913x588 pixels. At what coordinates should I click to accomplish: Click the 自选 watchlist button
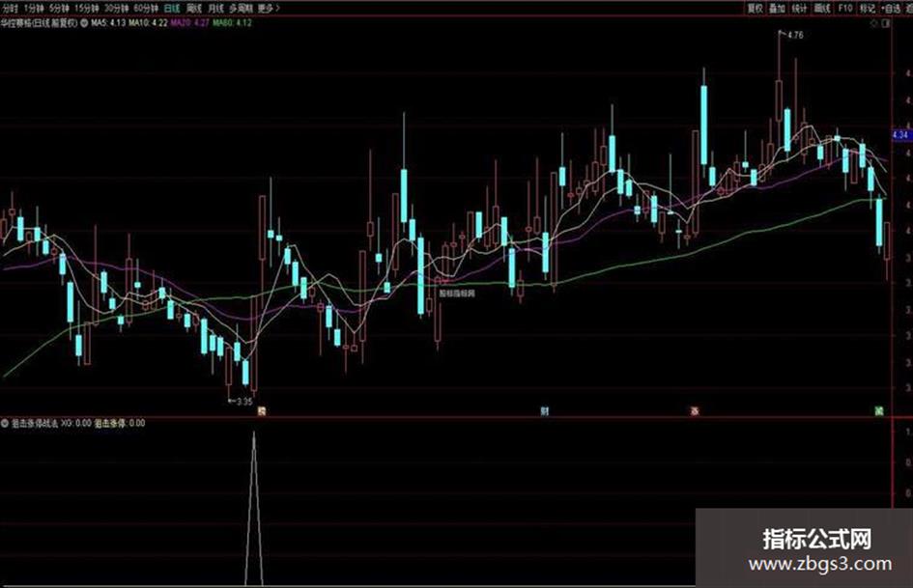(891, 8)
